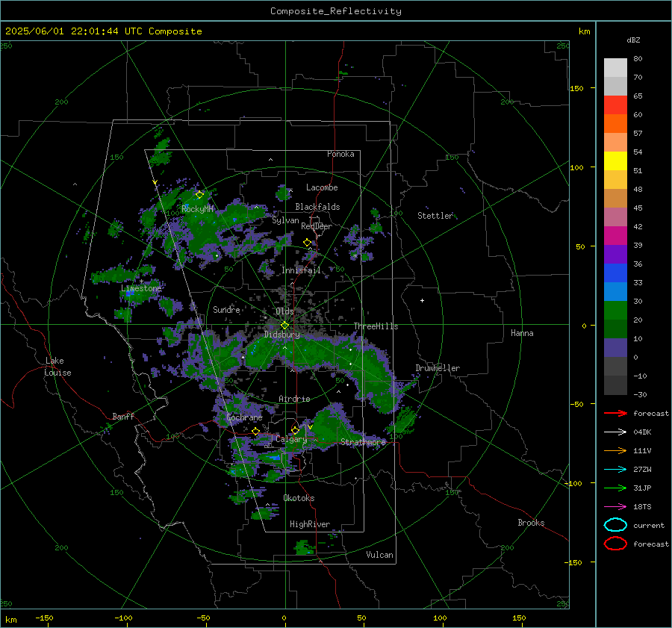Click the 100 tick on right vertical axis
The height and width of the screenshot is (628, 672).
pos(576,167)
